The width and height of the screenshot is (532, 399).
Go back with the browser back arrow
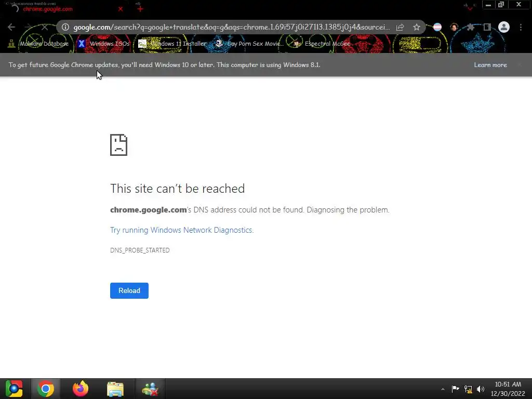11,27
